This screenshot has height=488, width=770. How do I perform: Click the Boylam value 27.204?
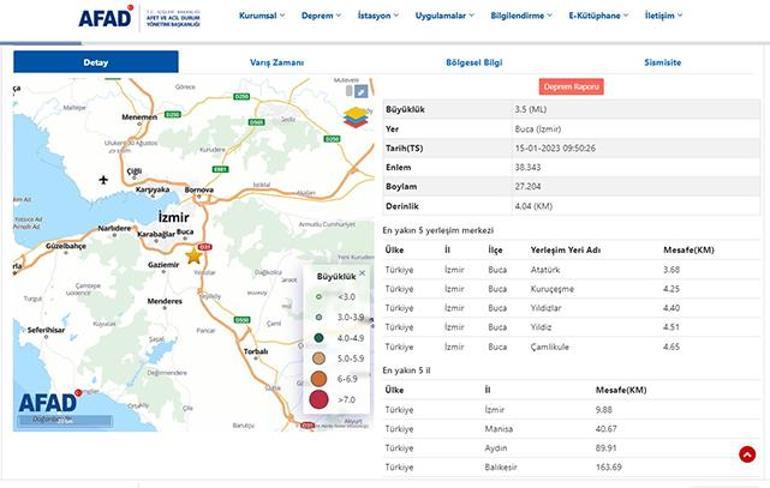point(528,187)
